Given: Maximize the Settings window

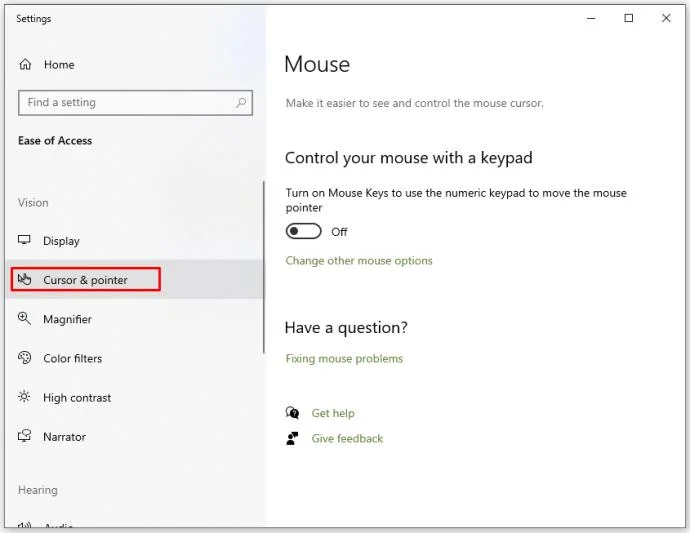Looking at the screenshot, I should pos(628,18).
